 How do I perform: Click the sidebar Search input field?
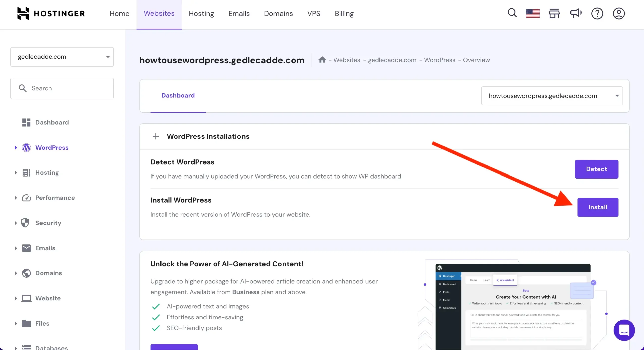62,88
